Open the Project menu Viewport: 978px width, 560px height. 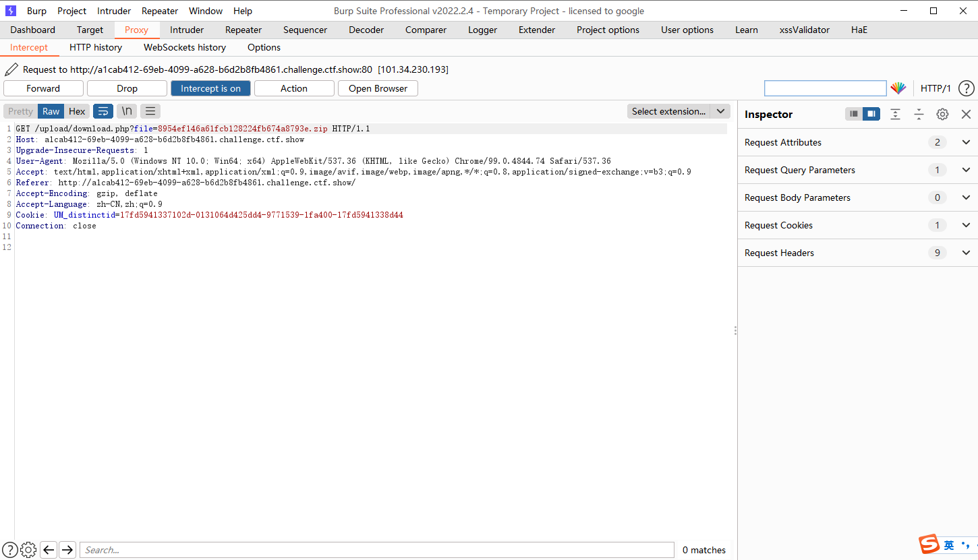click(x=71, y=11)
